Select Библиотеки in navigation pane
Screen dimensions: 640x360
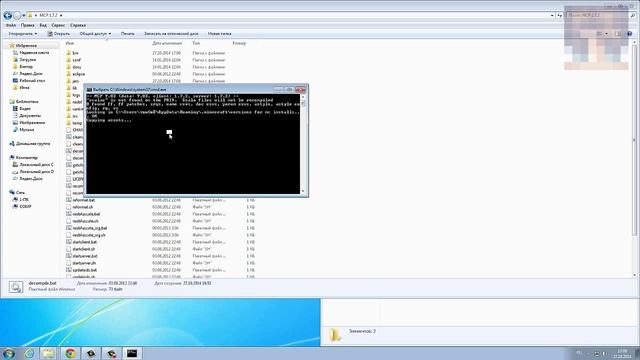pyautogui.click(x=27, y=102)
